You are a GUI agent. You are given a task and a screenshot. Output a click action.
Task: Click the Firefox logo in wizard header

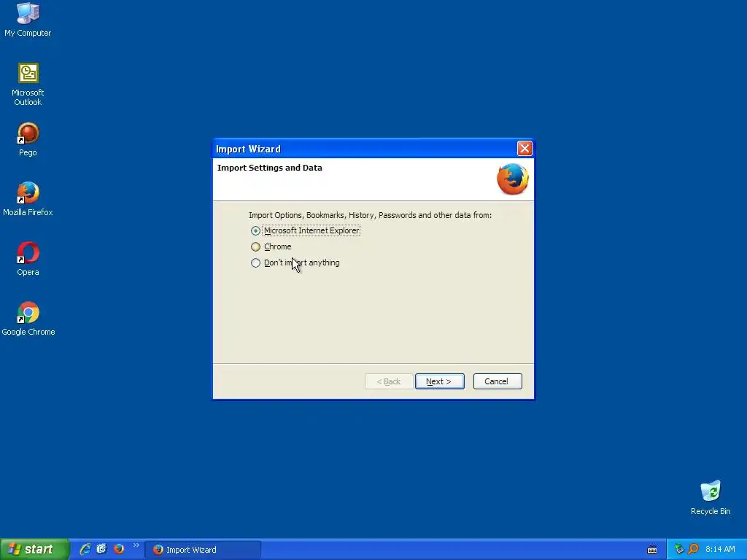(x=513, y=179)
